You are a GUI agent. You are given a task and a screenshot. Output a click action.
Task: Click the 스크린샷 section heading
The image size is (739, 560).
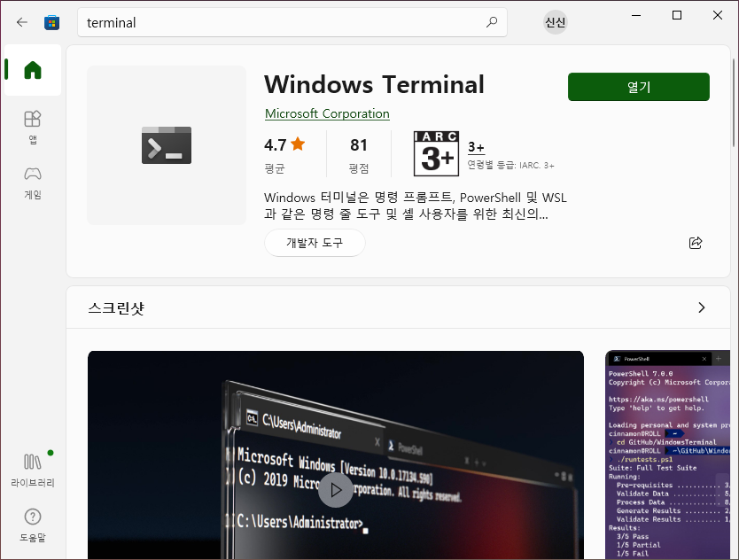tap(116, 307)
